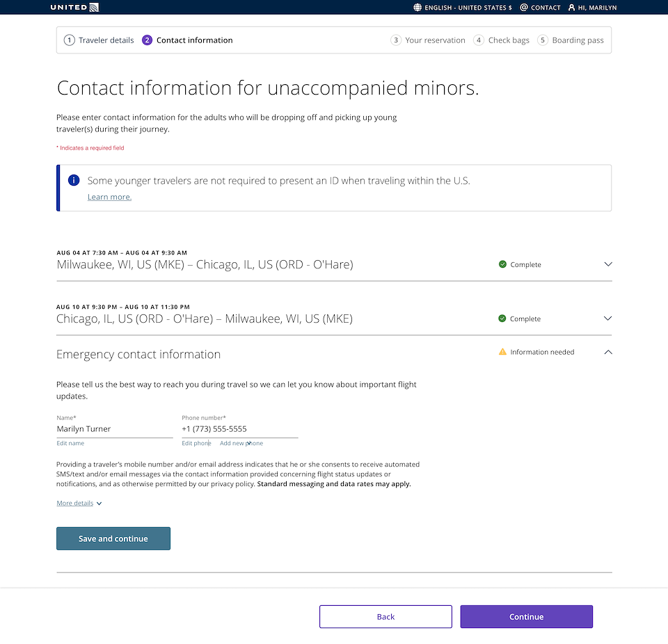Click the Save and continue button
The height and width of the screenshot is (644, 668).
click(x=113, y=538)
